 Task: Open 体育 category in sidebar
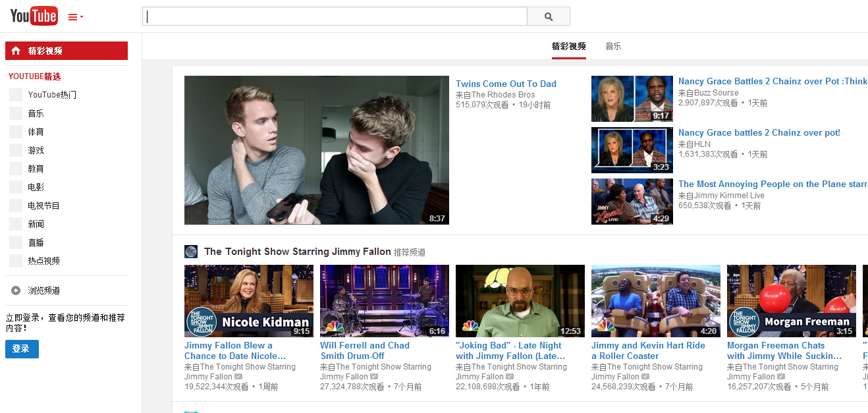pos(36,132)
